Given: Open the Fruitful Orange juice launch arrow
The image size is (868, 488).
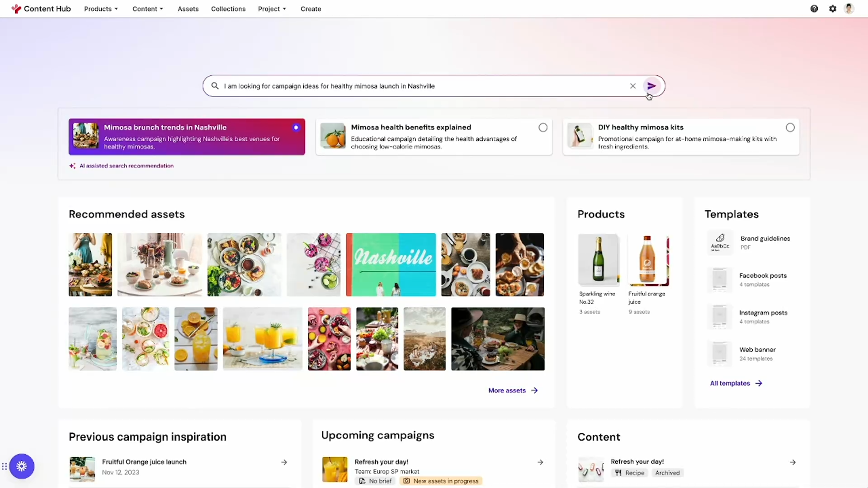Looking at the screenshot, I should point(284,462).
